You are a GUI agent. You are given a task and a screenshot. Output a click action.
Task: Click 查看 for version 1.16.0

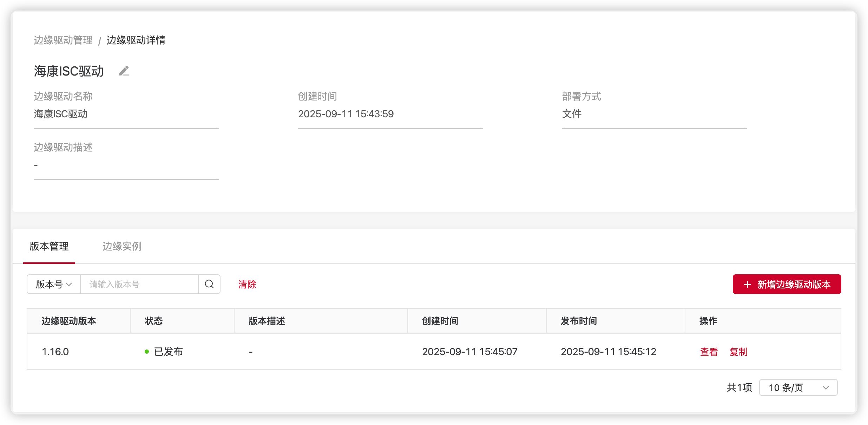pyautogui.click(x=709, y=352)
